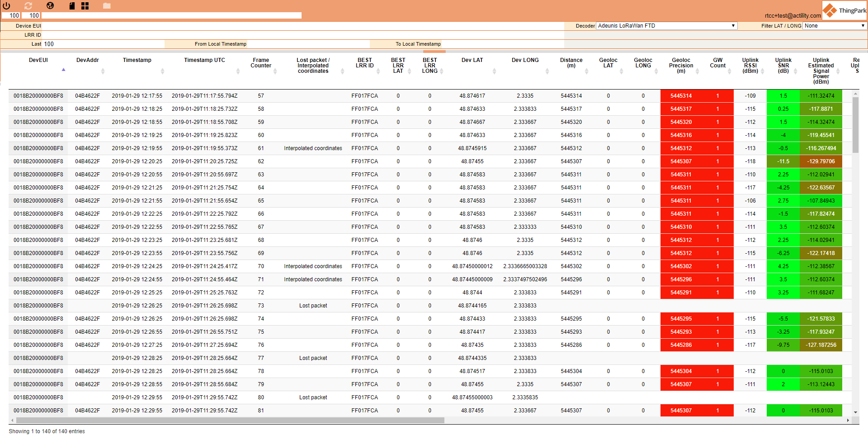The height and width of the screenshot is (435, 868).
Task: Open the Decoder dropdown
Action: (x=666, y=26)
